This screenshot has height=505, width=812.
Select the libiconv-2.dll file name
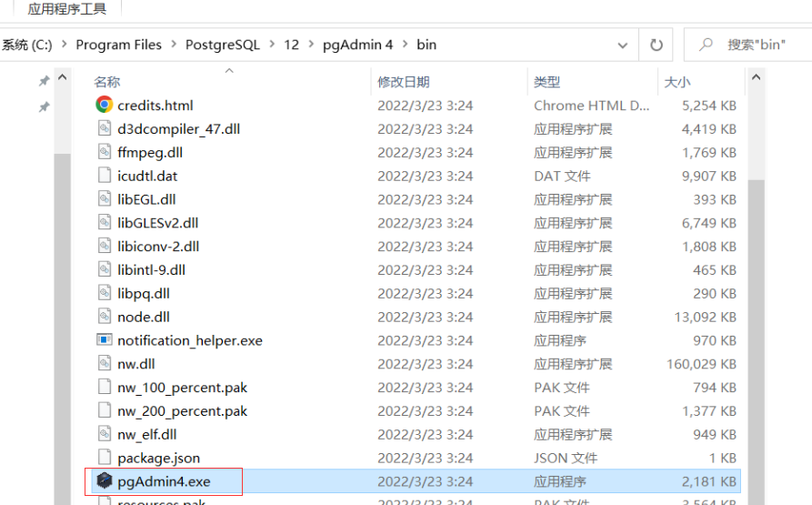[x=158, y=246]
